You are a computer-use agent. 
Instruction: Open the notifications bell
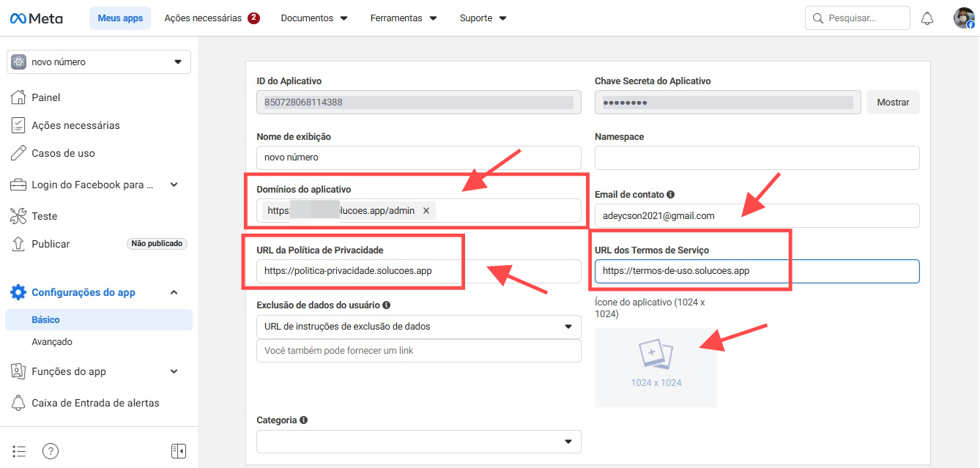click(x=927, y=18)
